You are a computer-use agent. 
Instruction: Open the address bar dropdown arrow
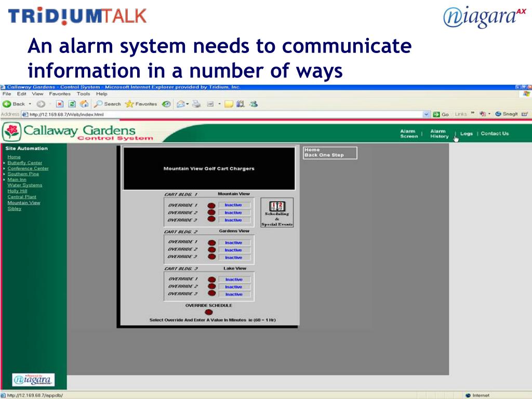[426, 114]
